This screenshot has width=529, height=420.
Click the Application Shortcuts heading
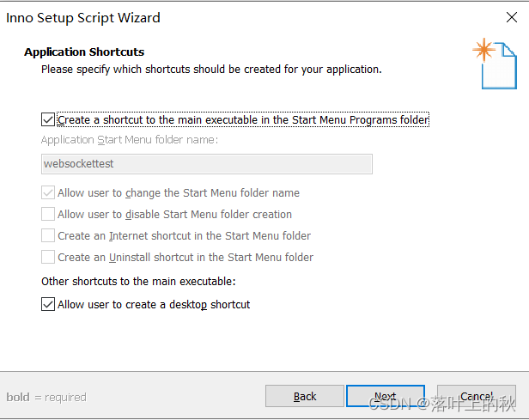pyautogui.click(x=84, y=52)
